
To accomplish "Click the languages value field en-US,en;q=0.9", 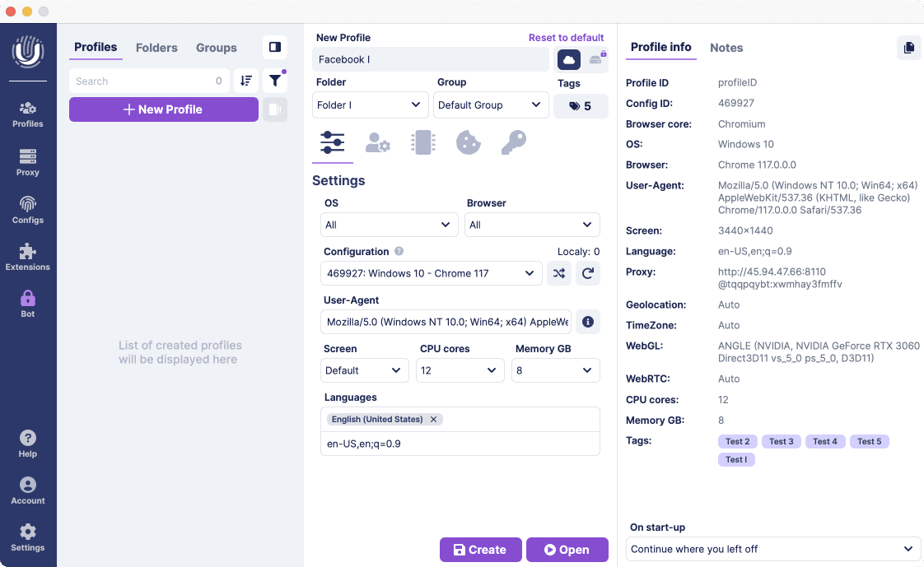I will pos(460,444).
